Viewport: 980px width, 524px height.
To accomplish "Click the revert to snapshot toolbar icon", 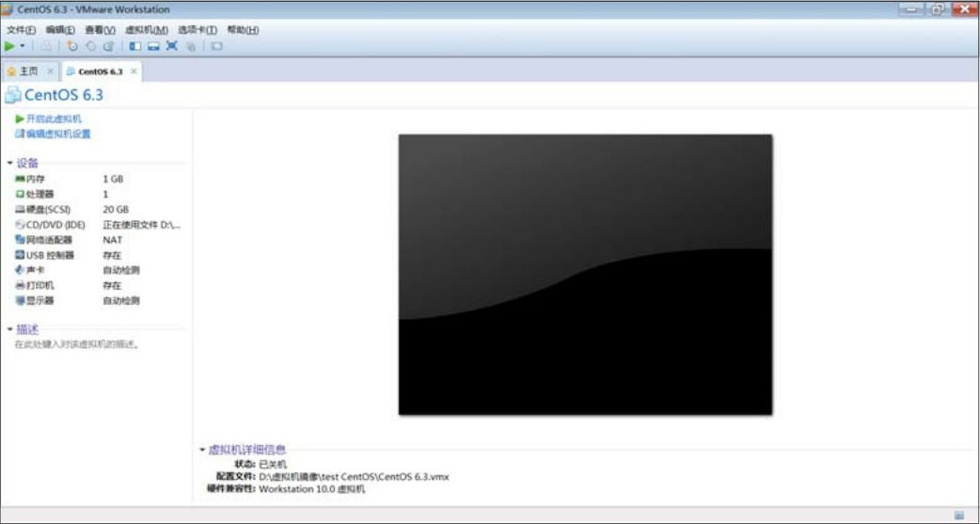I will (x=91, y=46).
